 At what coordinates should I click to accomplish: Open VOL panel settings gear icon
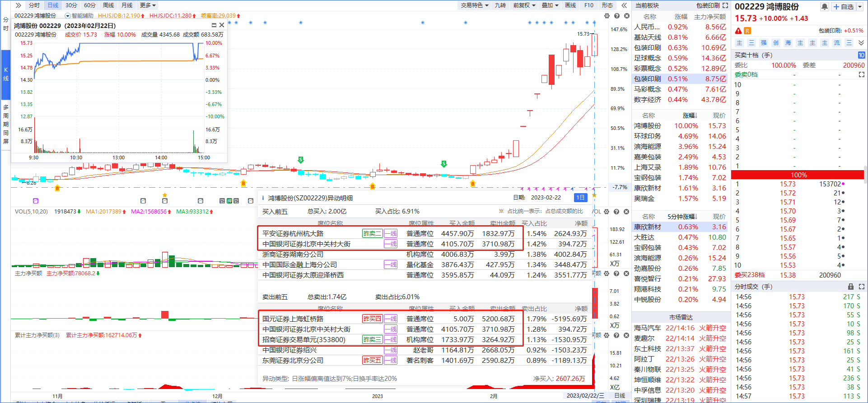point(607,212)
